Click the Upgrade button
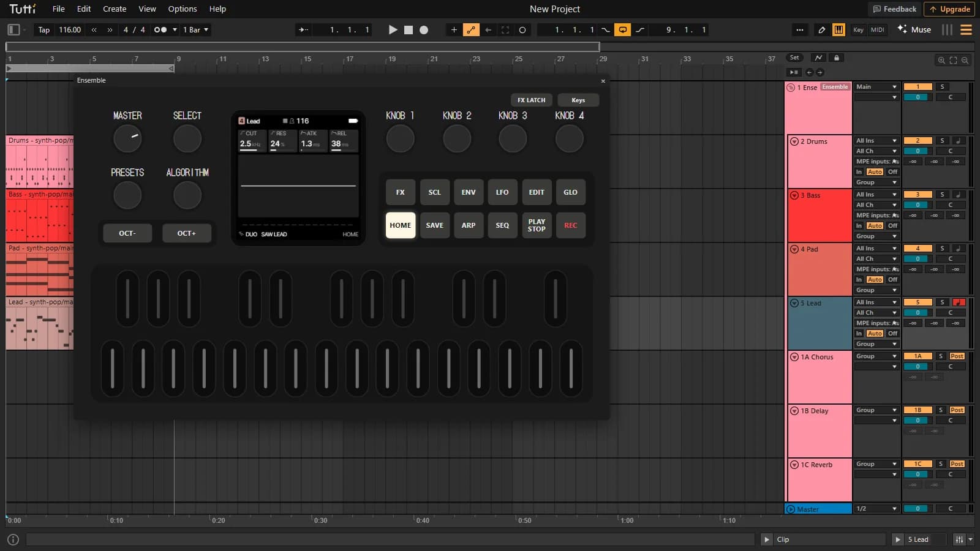Screen dimensions: 980x551 [949, 9]
